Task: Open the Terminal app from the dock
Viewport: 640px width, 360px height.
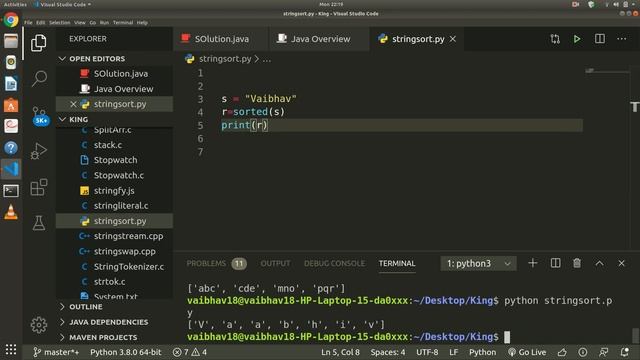Action: point(11,191)
